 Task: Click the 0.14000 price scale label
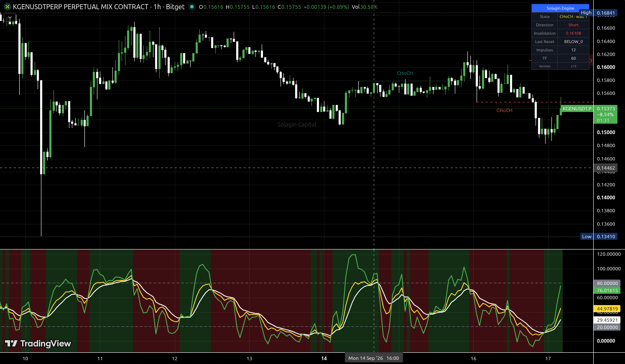click(606, 198)
